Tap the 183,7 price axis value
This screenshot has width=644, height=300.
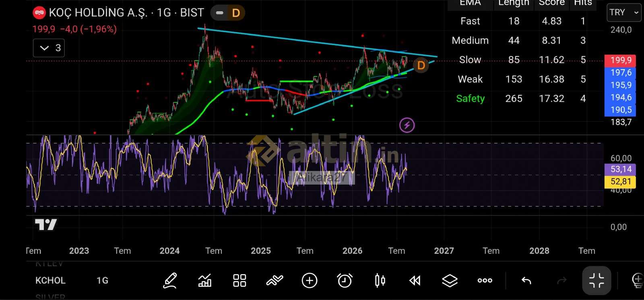tap(621, 122)
